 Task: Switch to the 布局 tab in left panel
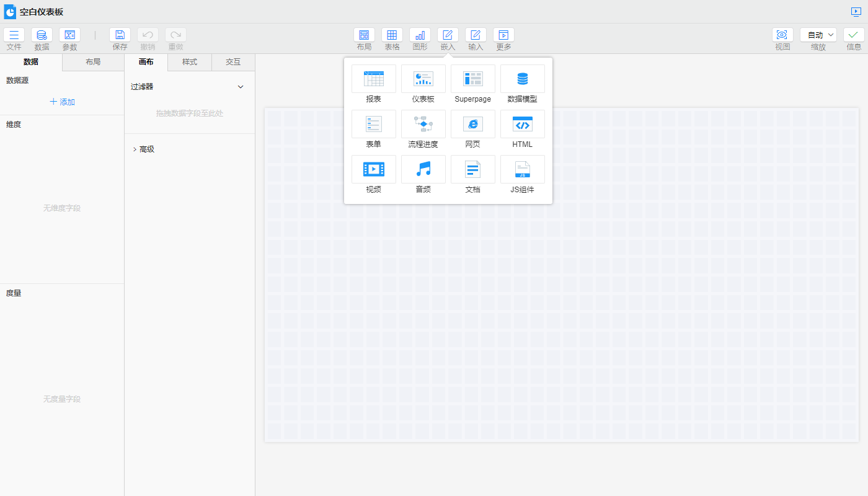(93, 62)
